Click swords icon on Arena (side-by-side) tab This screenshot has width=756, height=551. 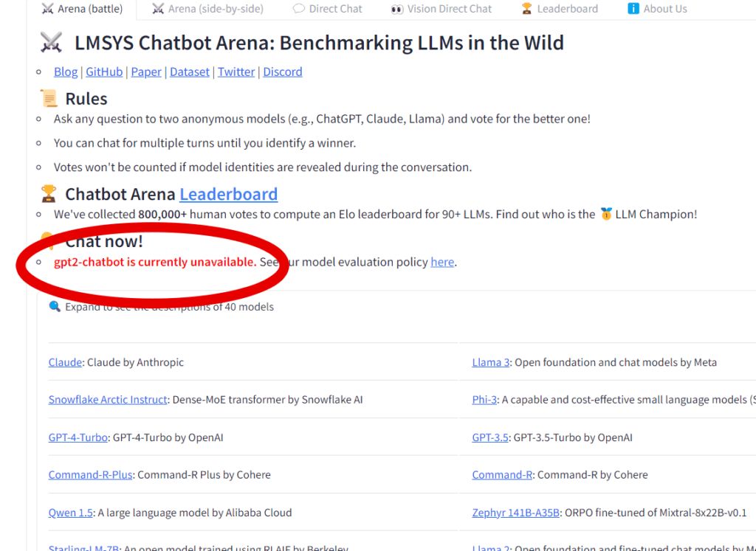tap(158, 9)
